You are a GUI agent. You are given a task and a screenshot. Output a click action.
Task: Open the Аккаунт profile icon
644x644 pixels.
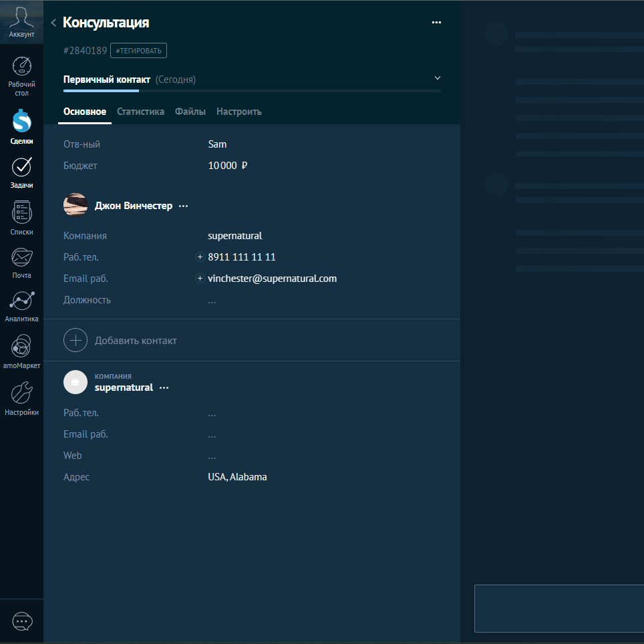21,22
